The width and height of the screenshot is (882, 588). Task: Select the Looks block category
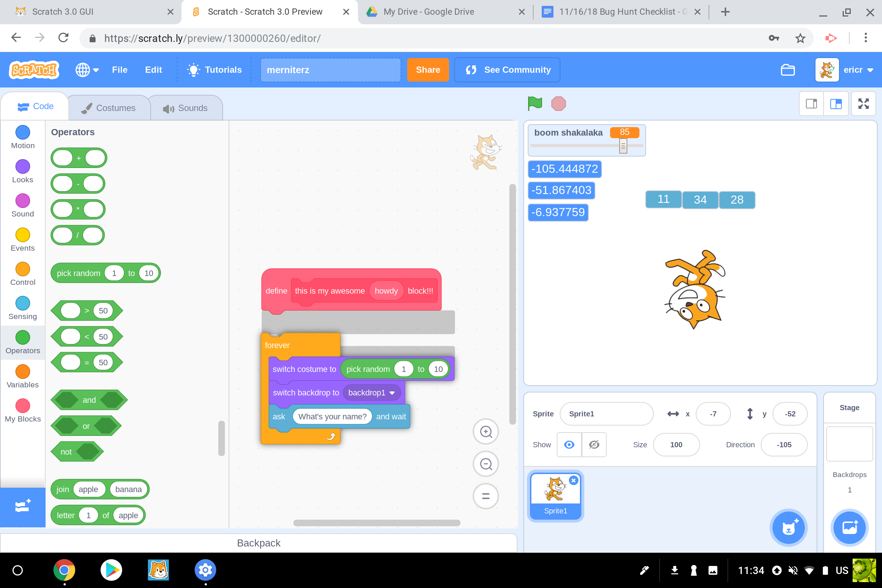23,171
